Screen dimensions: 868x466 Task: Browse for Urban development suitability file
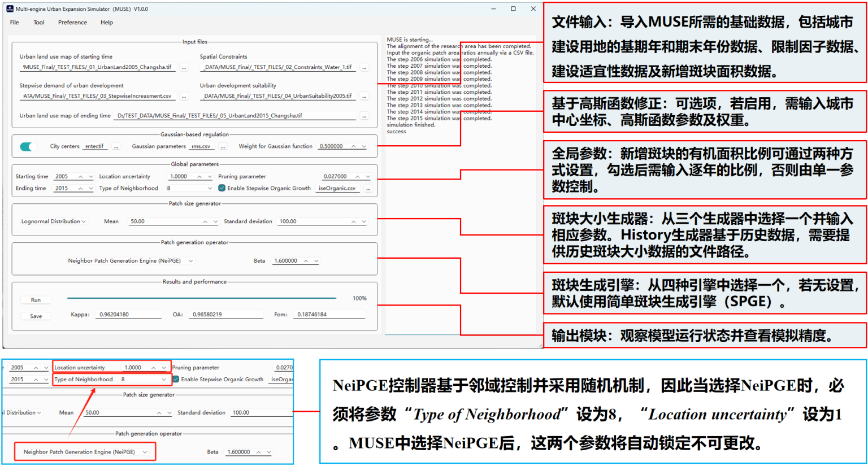(x=364, y=97)
